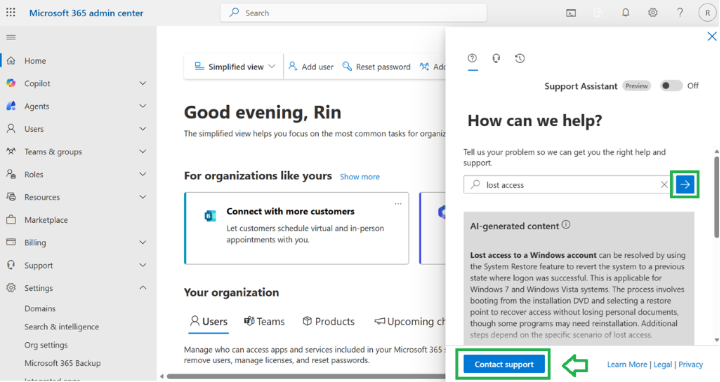Open the Privacy link
The height and width of the screenshot is (382, 720).
click(x=691, y=364)
